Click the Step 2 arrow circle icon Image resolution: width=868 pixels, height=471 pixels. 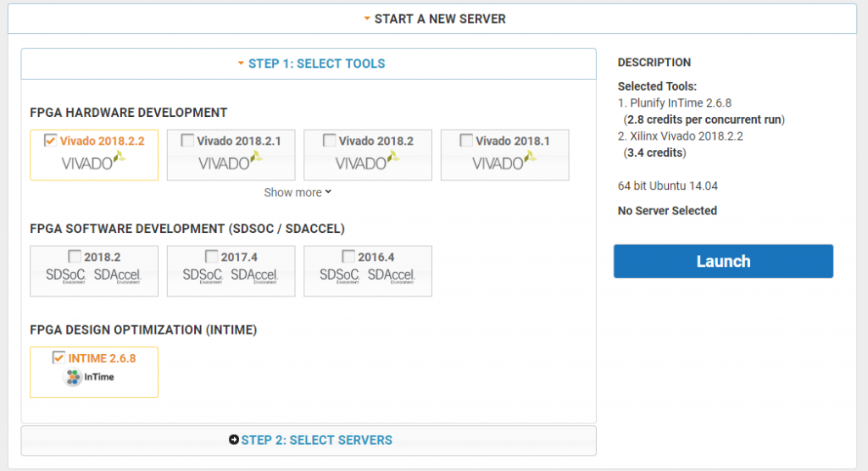pos(234,440)
